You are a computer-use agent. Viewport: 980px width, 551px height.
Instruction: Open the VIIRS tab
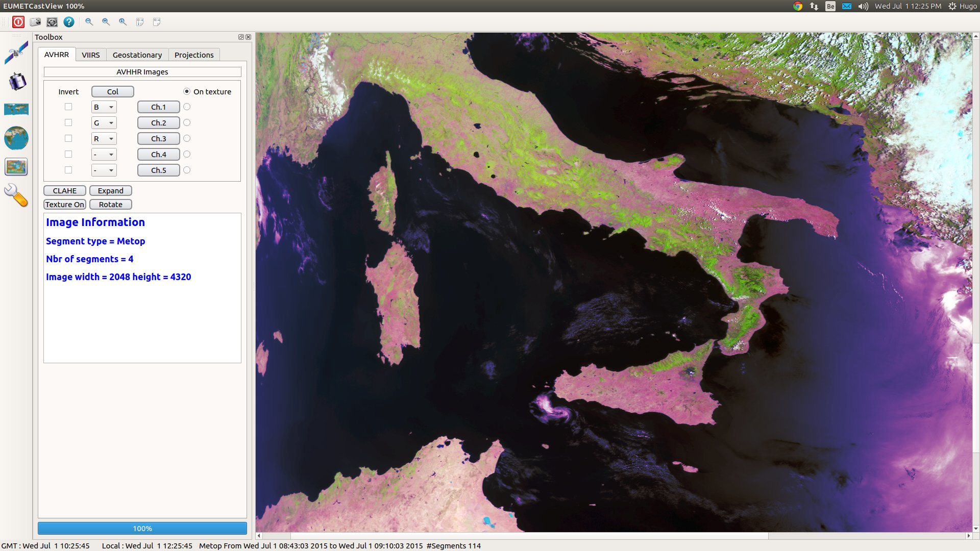tap(90, 55)
